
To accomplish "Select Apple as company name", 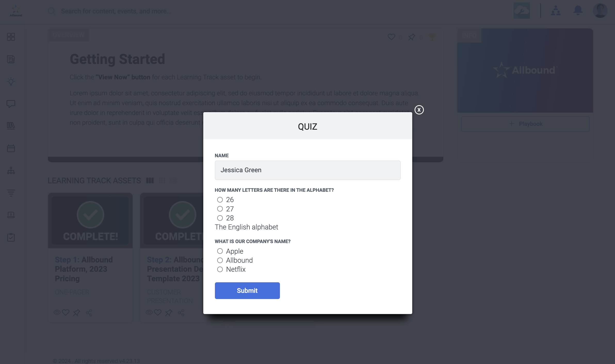I will (x=220, y=251).
